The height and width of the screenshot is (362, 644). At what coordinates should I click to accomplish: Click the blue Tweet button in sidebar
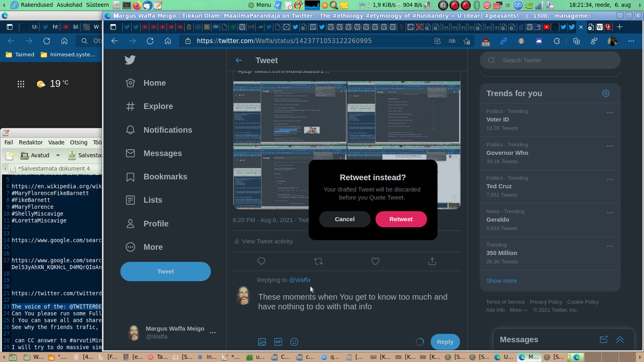(165, 271)
